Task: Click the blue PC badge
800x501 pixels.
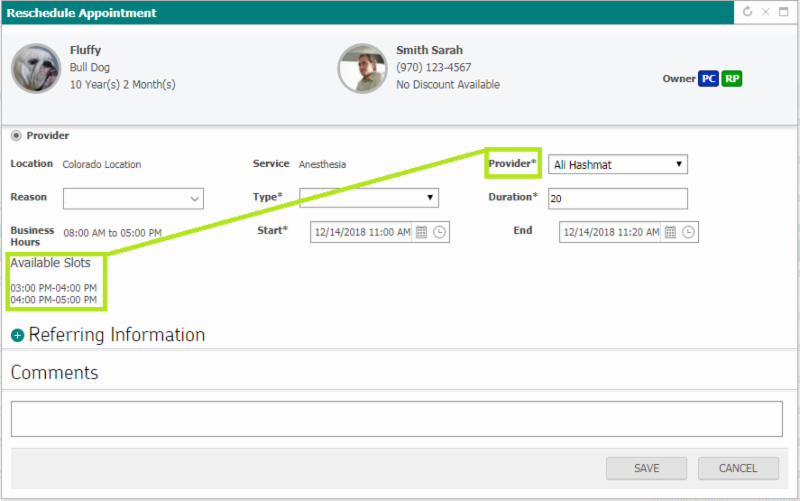Action: point(708,79)
